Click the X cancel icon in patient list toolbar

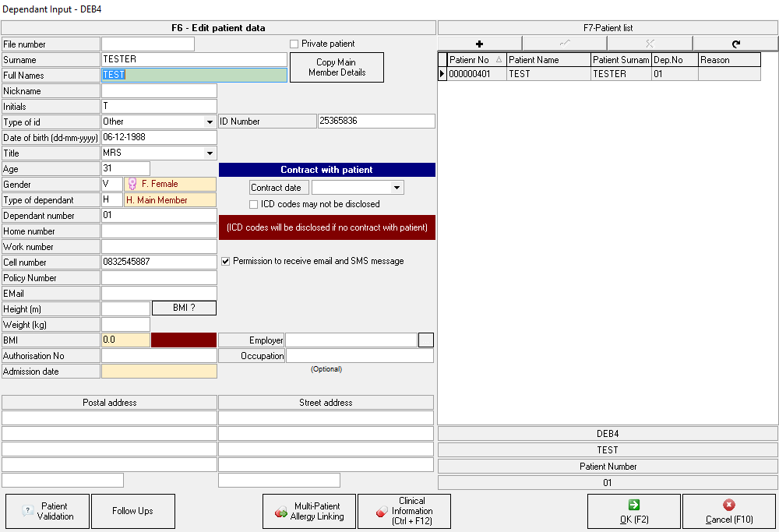click(650, 44)
